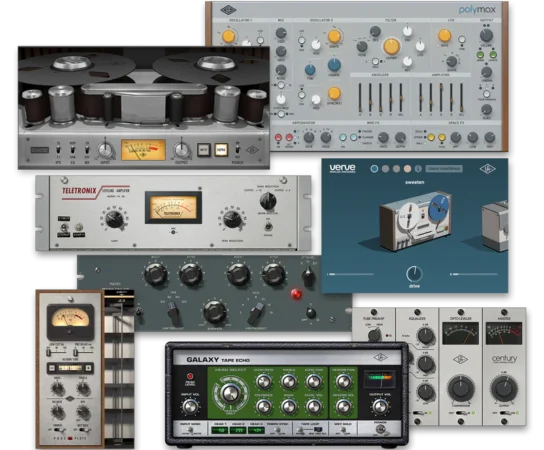Toggle the Galaxy Tape Echo Tempo Sync switch
This screenshot has width=544, height=450.
click(x=279, y=431)
